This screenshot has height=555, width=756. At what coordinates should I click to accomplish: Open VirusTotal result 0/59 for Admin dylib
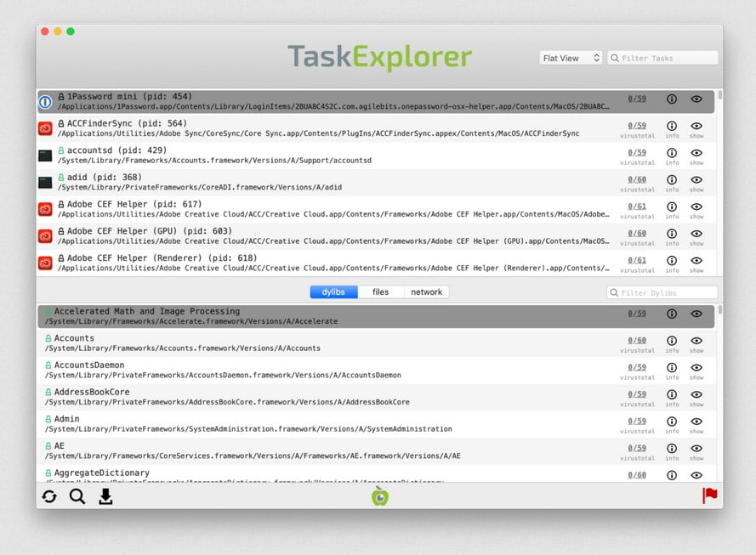pos(637,422)
